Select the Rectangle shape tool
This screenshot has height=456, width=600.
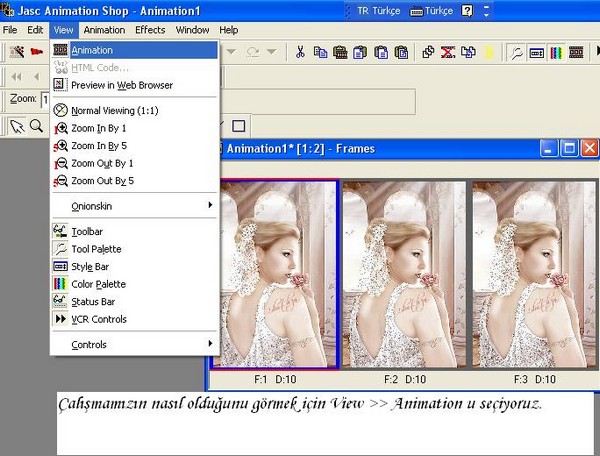[238, 126]
